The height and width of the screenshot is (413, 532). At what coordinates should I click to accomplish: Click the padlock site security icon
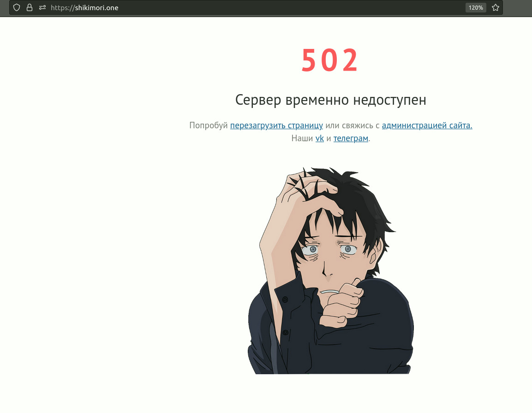[30, 7]
